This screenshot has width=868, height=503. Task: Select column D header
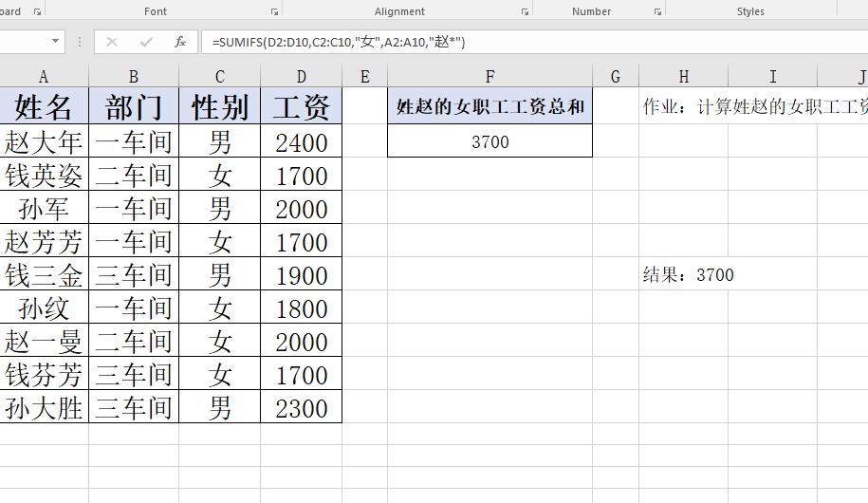pyautogui.click(x=301, y=77)
